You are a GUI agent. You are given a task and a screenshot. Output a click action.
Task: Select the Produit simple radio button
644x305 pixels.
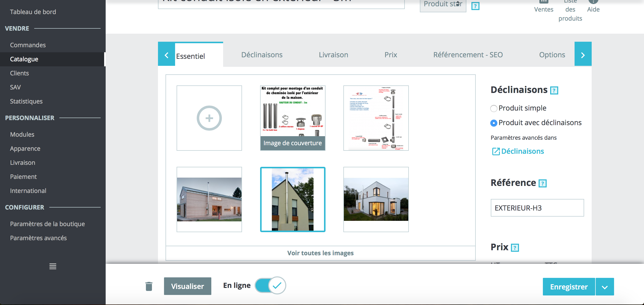(494, 109)
